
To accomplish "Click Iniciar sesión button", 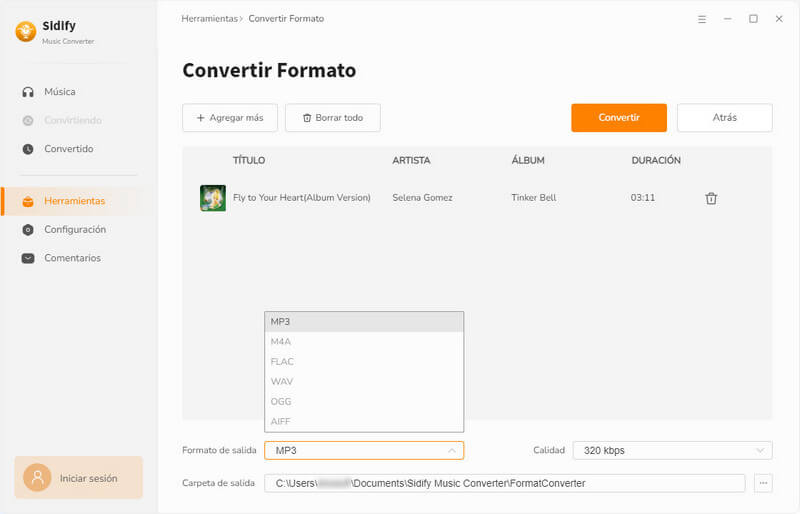I will pos(79,478).
